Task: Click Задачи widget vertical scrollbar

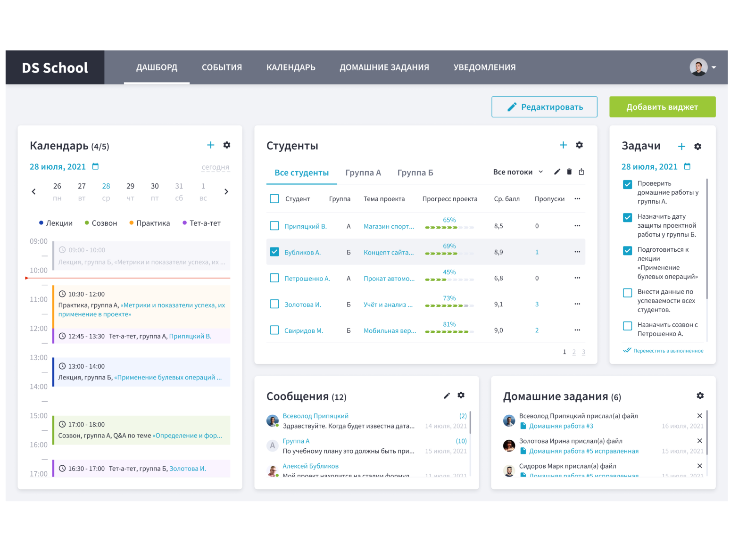Action: click(x=707, y=239)
